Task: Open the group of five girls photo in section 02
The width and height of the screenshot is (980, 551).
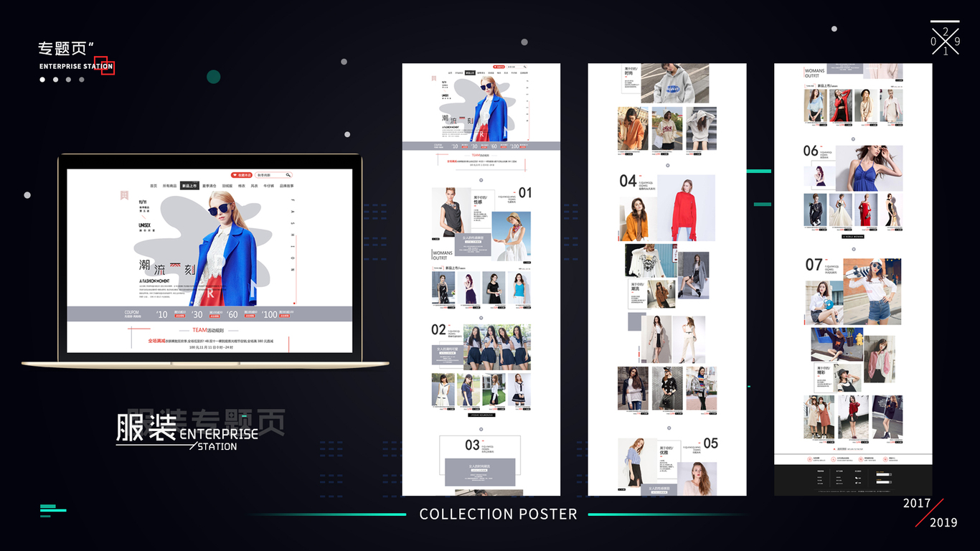Action: pos(497,347)
